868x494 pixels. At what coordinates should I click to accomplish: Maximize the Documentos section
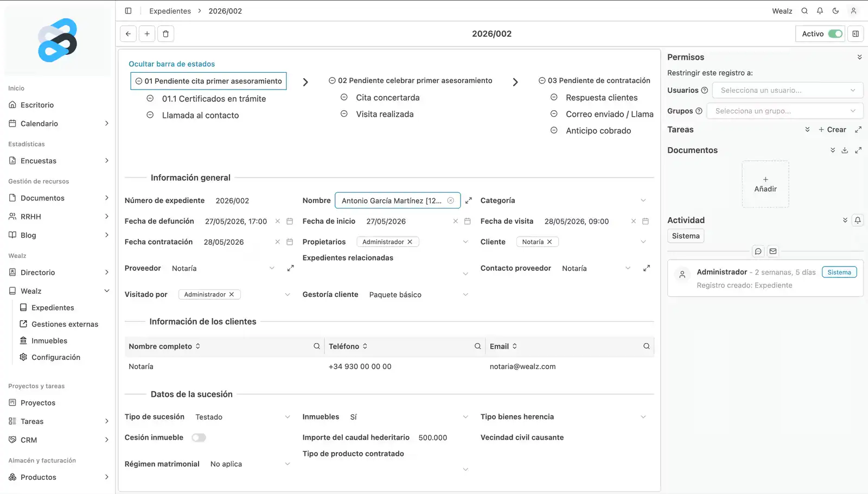tap(858, 150)
